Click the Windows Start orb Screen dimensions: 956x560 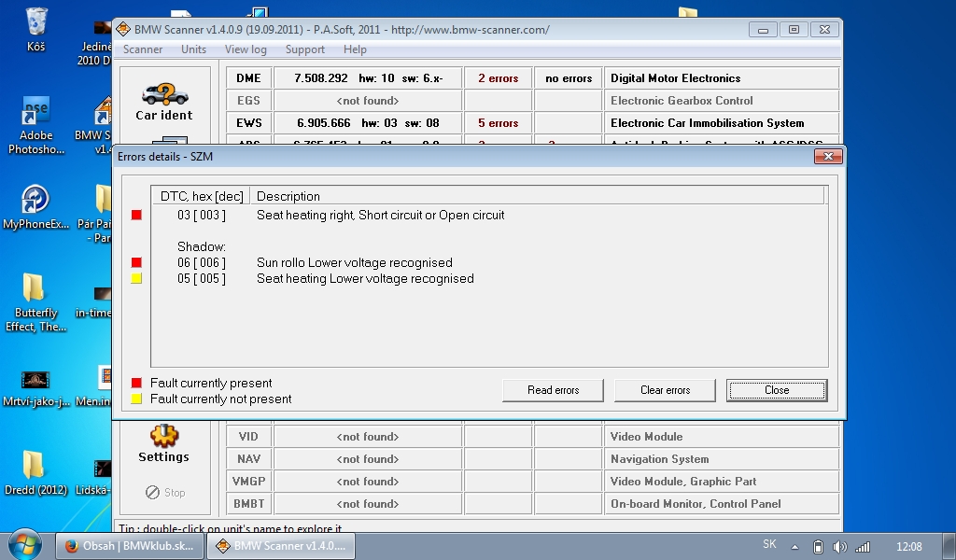point(23,545)
